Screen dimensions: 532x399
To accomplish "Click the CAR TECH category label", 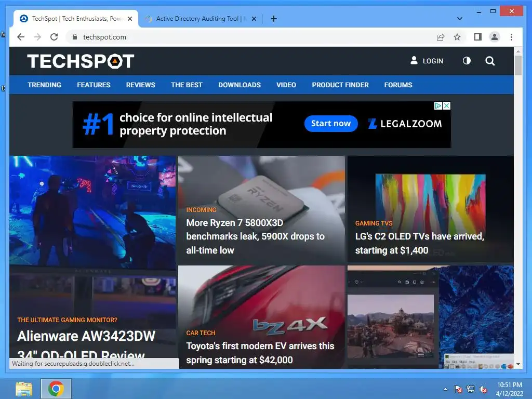I will click(201, 333).
